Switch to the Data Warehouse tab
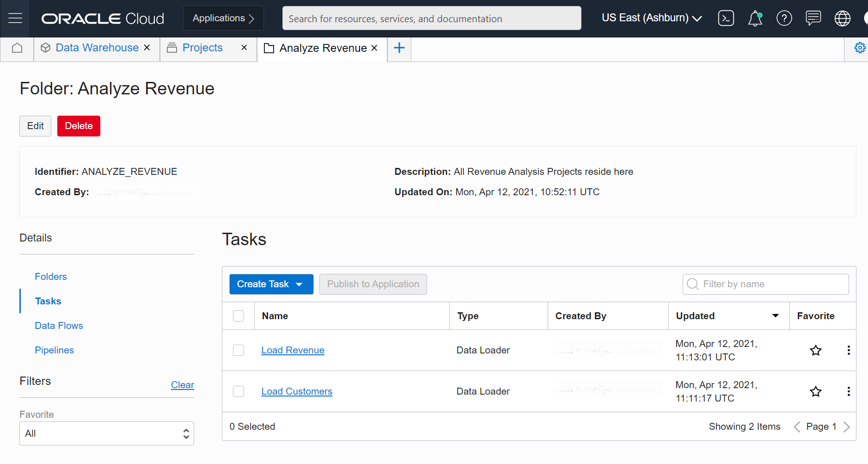The image size is (868, 464). [97, 48]
